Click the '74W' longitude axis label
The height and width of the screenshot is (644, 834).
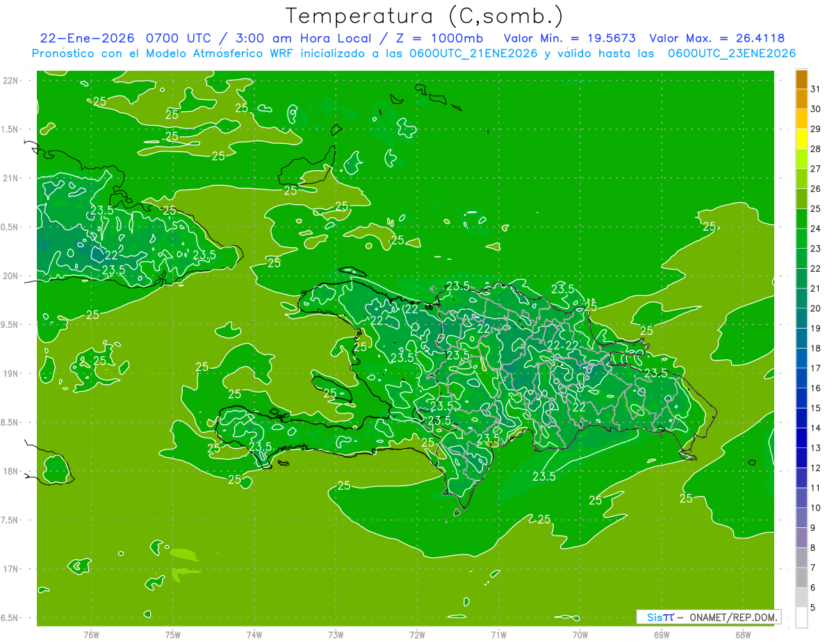(254, 635)
